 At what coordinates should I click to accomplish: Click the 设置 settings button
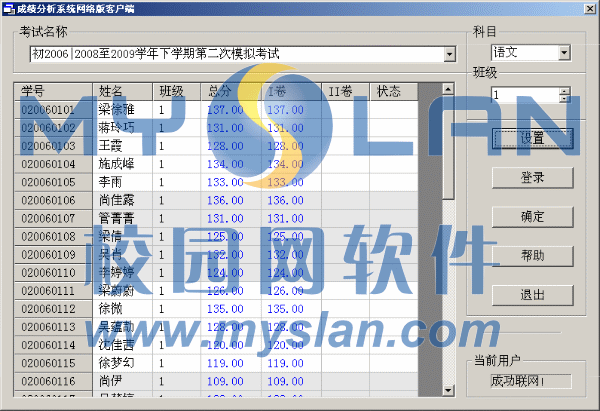[x=532, y=138]
